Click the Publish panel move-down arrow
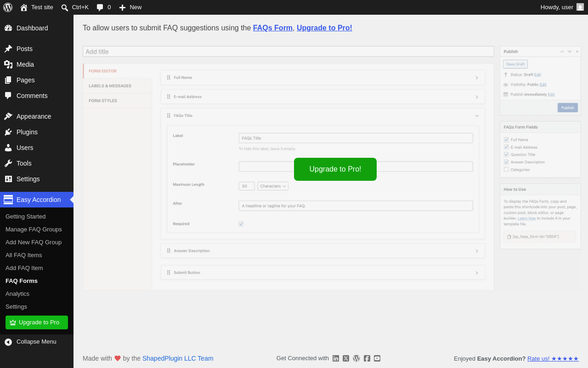 pyautogui.click(x=570, y=52)
